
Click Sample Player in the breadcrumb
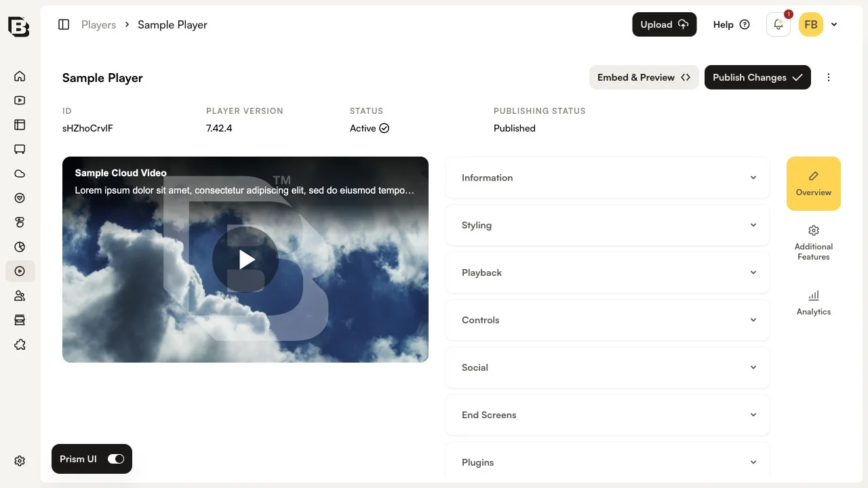click(x=172, y=24)
